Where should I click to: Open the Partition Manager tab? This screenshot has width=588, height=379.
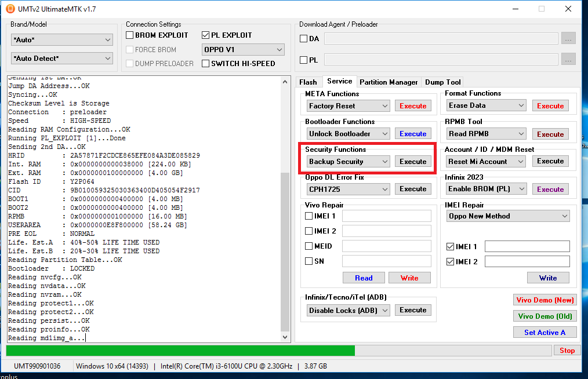pos(388,82)
